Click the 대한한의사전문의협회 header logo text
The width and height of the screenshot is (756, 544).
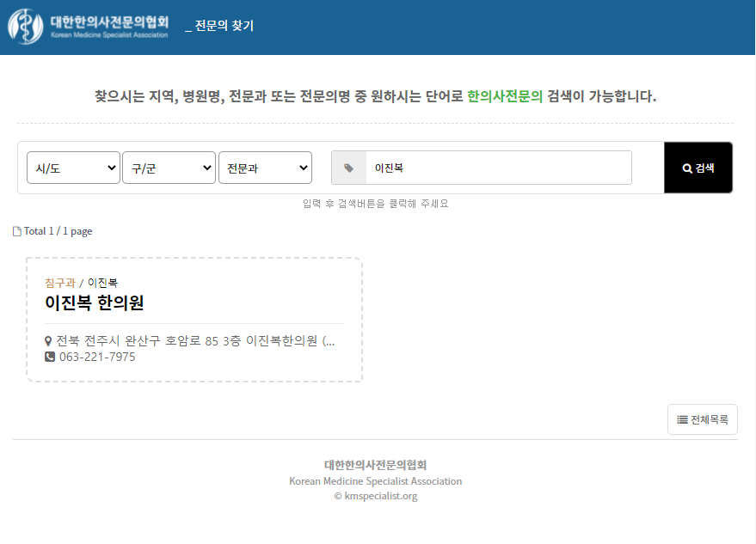tap(109, 21)
